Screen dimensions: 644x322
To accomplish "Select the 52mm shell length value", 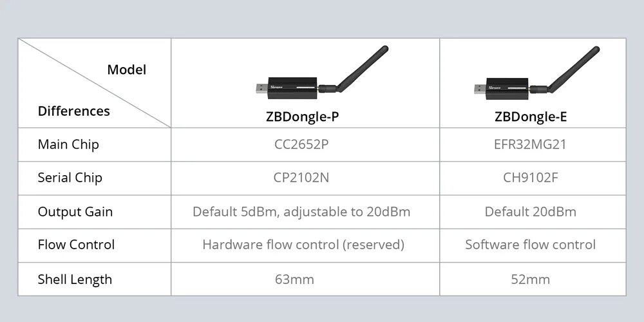I will [x=530, y=279].
